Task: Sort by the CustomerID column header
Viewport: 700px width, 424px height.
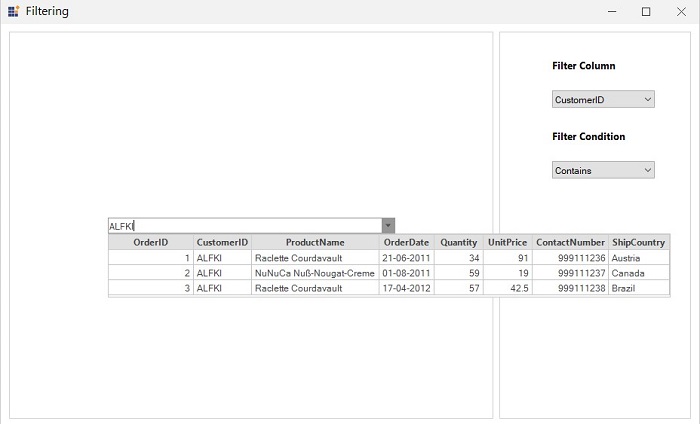Action: (222, 242)
